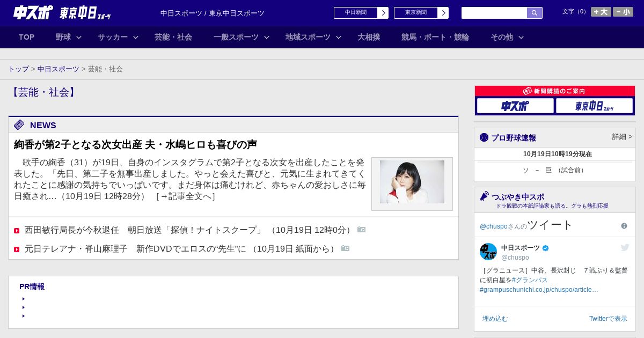This screenshot has height=338, width=644.
Task: Click the 新聞購読のご案内 banner heading
Action: tap(554, 91)
